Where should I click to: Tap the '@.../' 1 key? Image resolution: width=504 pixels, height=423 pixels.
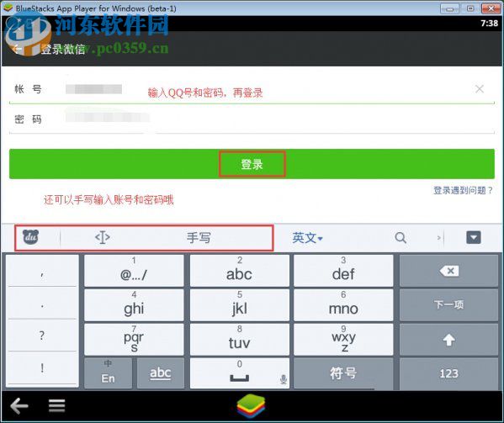(x=134, y=271)
